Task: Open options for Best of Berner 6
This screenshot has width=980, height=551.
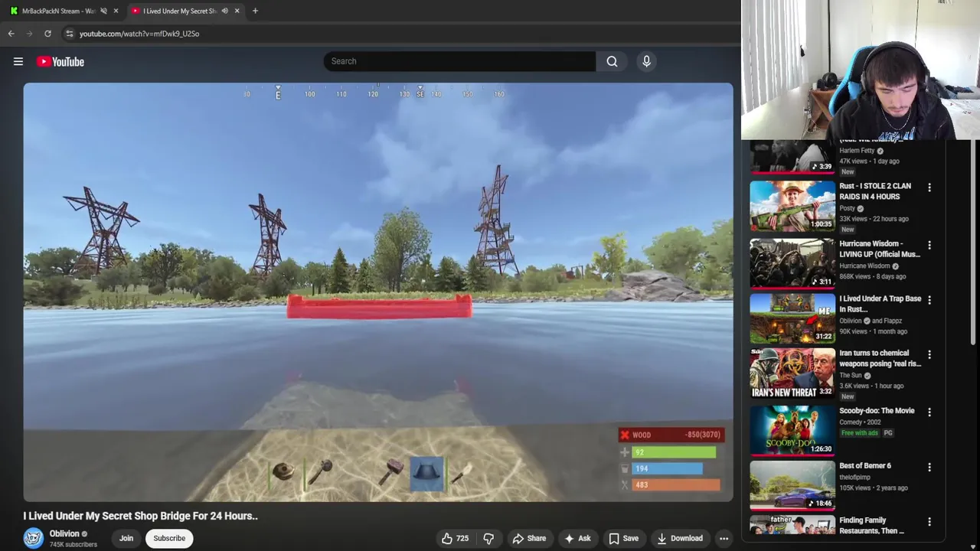Action: 929,468
